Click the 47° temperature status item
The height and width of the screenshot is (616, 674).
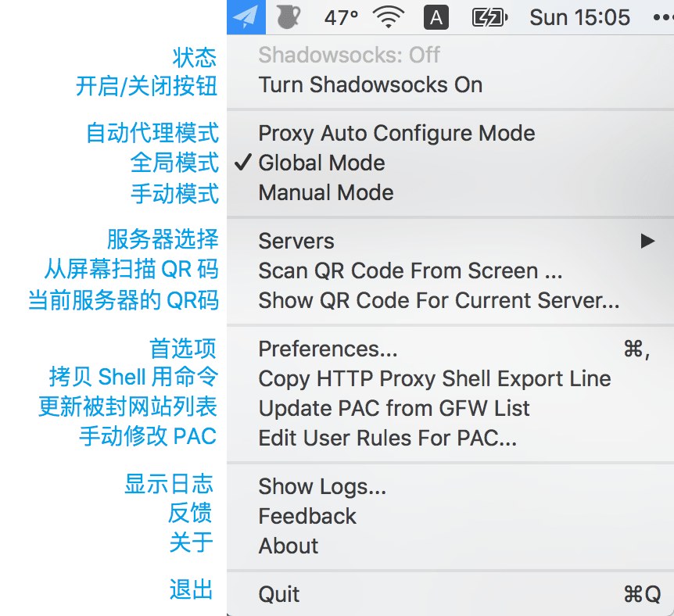(341, 18)
